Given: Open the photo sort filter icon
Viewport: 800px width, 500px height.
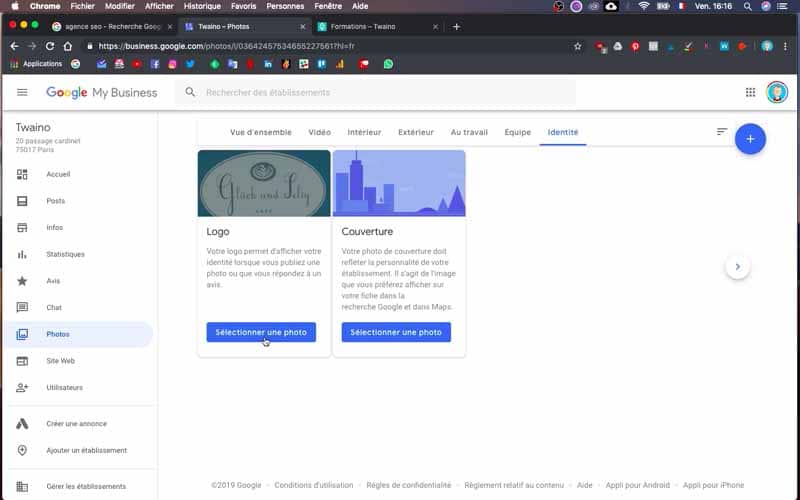Looking at the screenshot, I should [721, 132].
